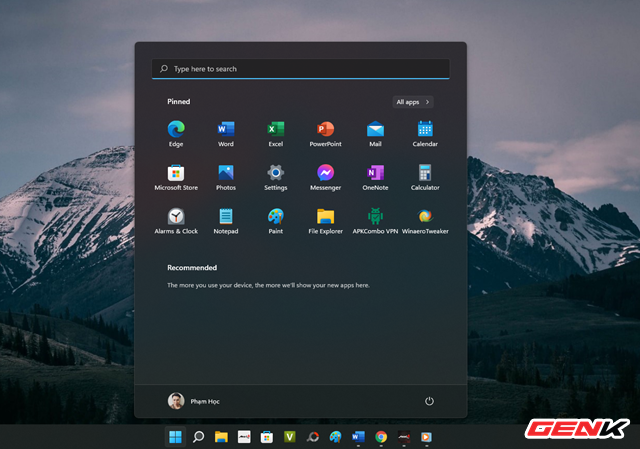Image resolution: width=640 pixels, height=449 pixels.
Task: Switch to Google Chrome on the taskbar
Action: tap(381, 437)
